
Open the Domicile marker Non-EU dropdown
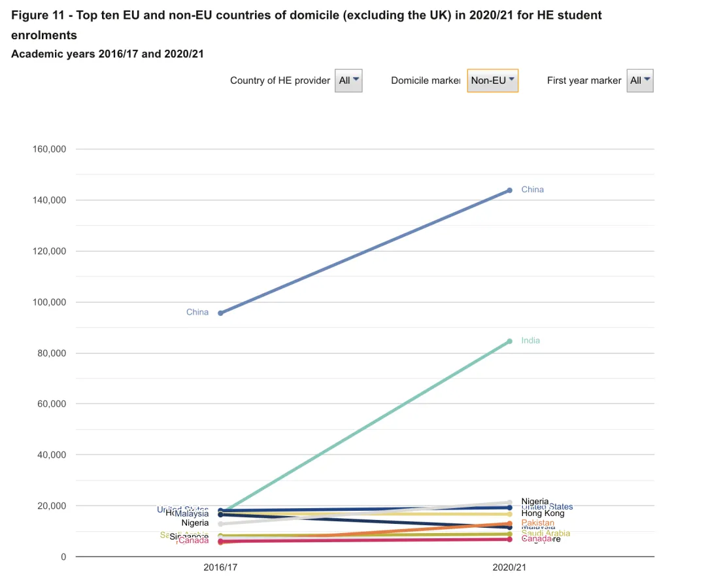pyautogui.click(x=492, y=80)
